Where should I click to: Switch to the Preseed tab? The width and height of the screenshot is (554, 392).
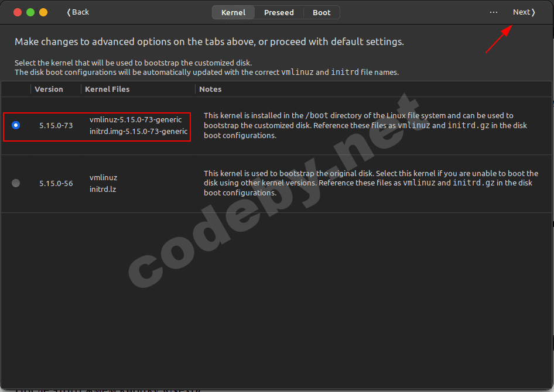click(279, 12)
